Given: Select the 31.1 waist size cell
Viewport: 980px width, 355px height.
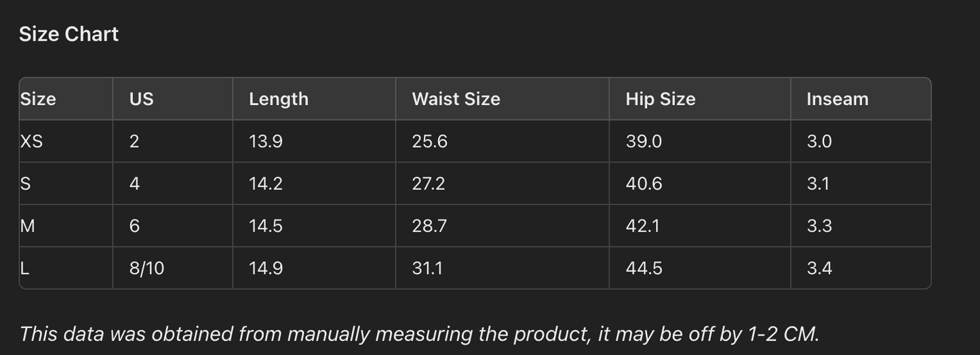Looking at the screenshot, I should pyautogui.click(x=427, y=268).
